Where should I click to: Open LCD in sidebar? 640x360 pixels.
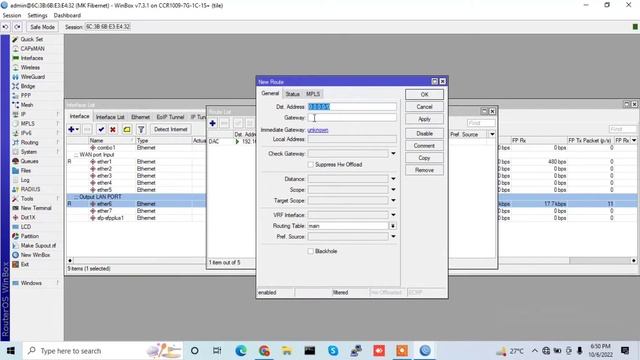point(26,227)
